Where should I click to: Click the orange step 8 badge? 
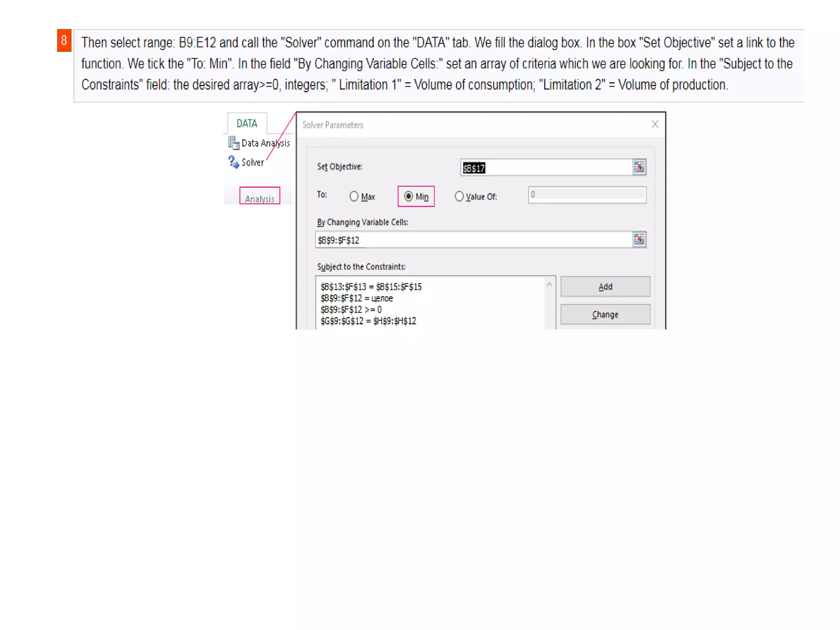pyautogui.click(x=64, y=41)
